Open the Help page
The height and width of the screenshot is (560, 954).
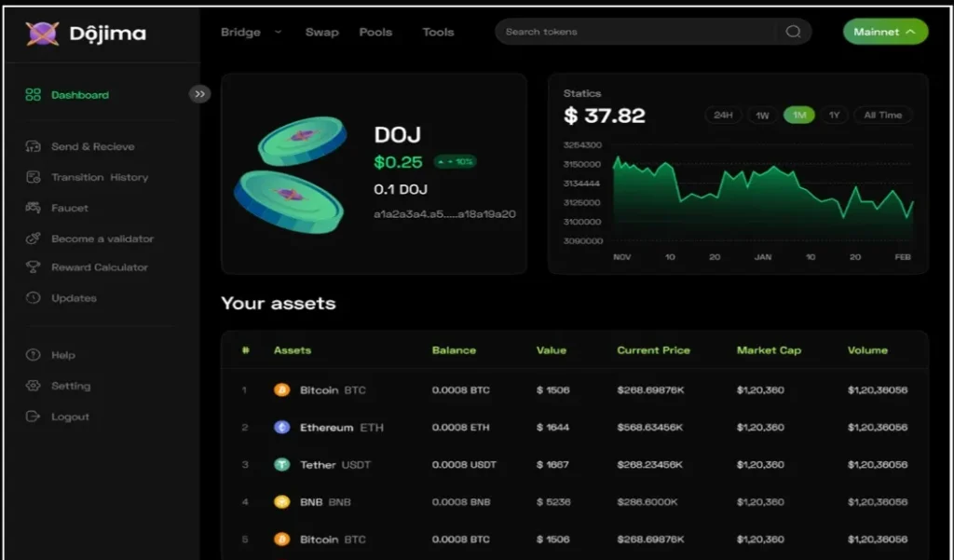point(63,355)
